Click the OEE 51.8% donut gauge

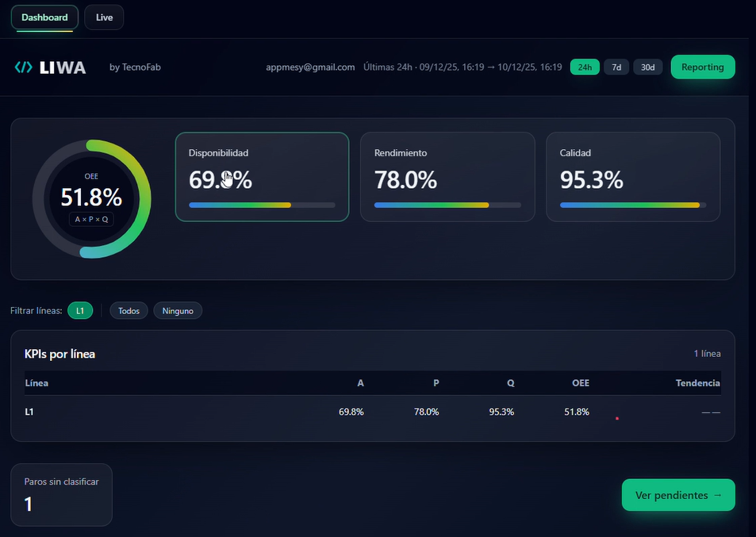click(x=91, y=198)
